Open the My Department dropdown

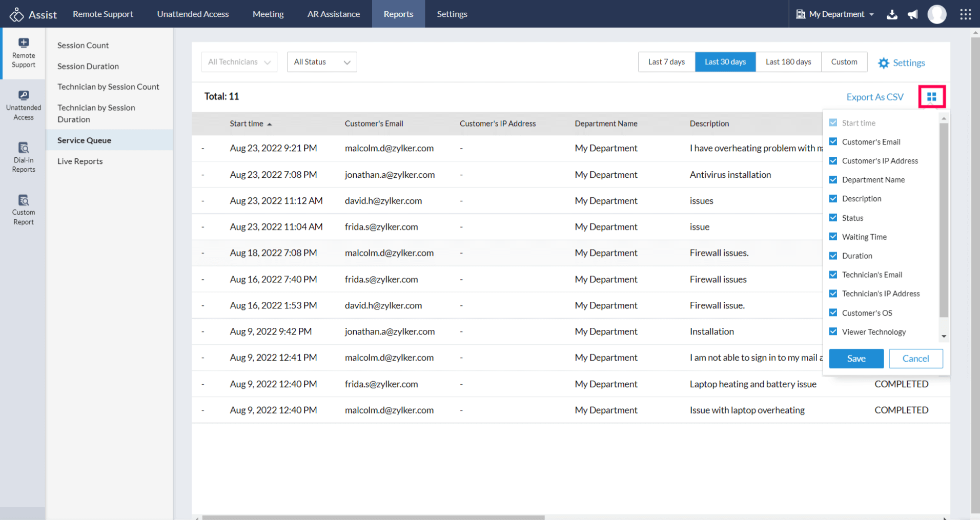pyautogui.click(x=835, y=14)
